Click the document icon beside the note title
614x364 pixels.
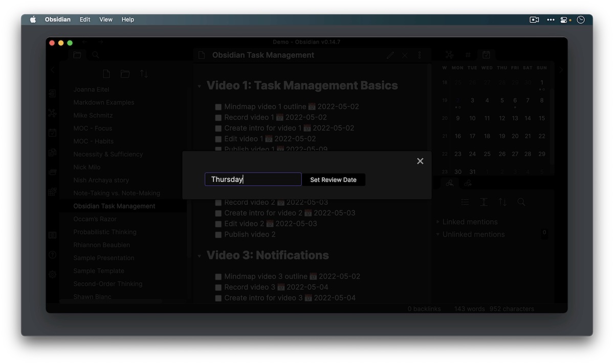coord(202,55)
